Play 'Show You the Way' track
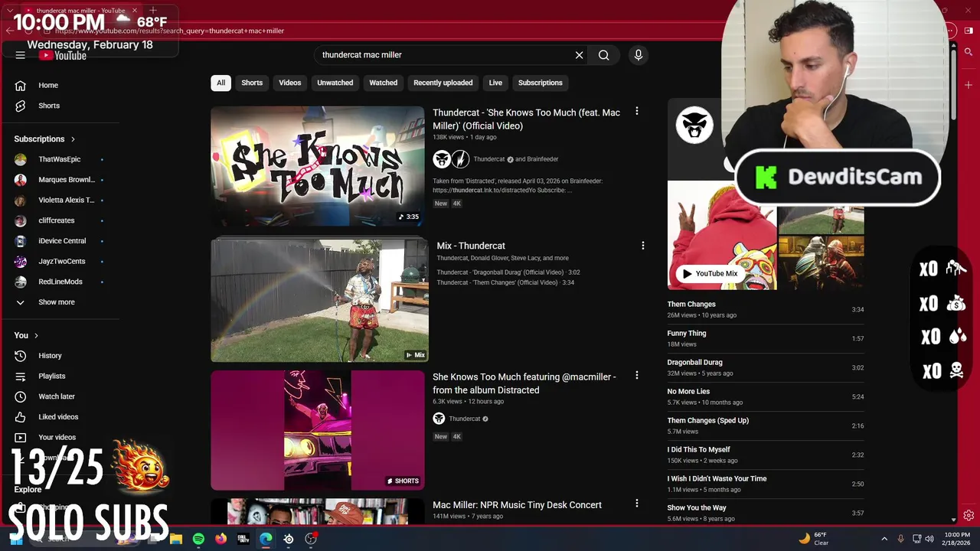 point(766,513)
